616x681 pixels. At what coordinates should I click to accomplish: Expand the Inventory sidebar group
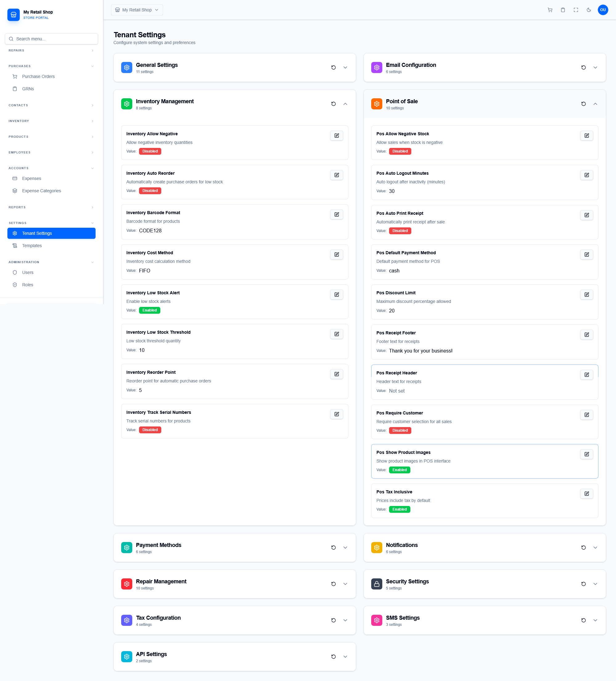pyautogui.click(x=51, y=121)
